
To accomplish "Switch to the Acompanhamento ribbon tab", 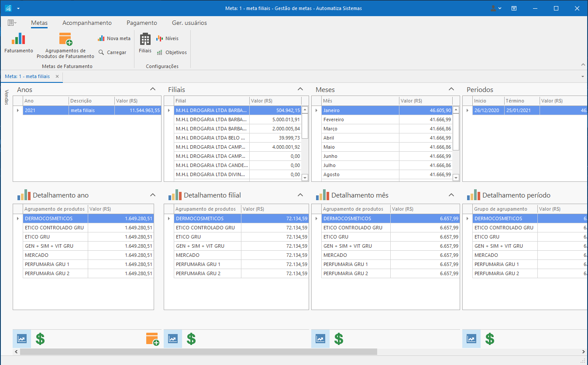I will [87, 23].
